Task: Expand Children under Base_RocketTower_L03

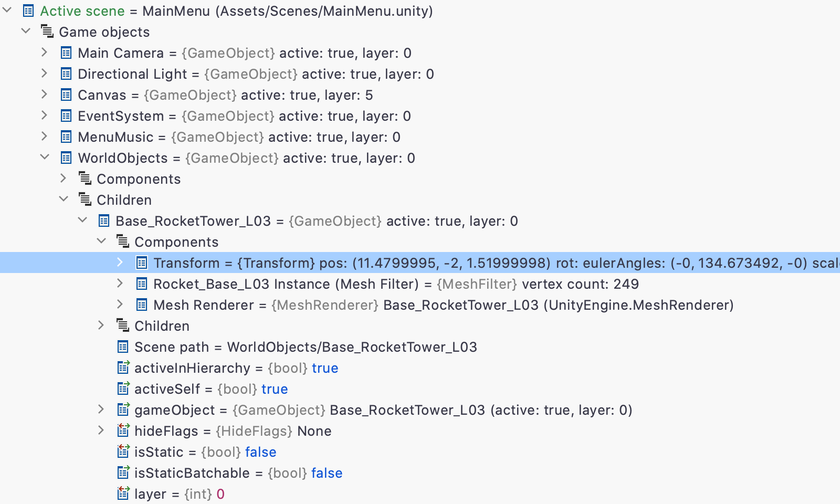Action: 101,325
